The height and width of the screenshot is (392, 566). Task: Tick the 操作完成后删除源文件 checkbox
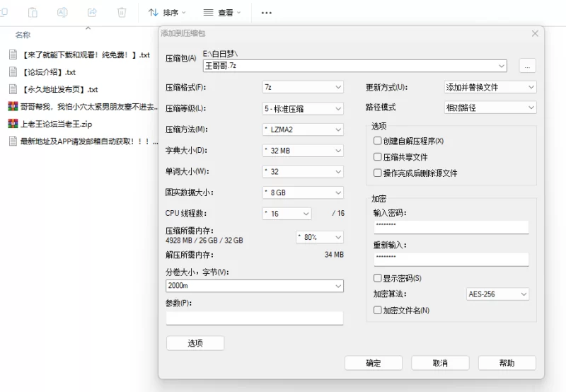(378, 173)
